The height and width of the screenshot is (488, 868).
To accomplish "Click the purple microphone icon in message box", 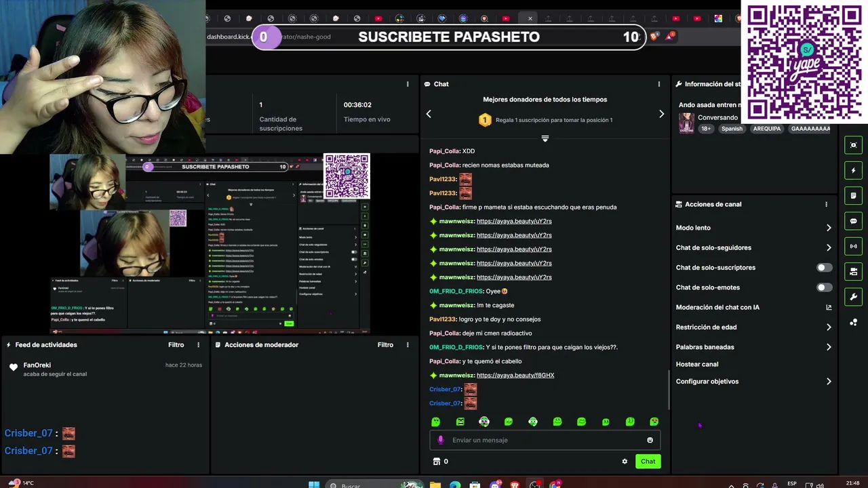I will click(x=441, y=440).
